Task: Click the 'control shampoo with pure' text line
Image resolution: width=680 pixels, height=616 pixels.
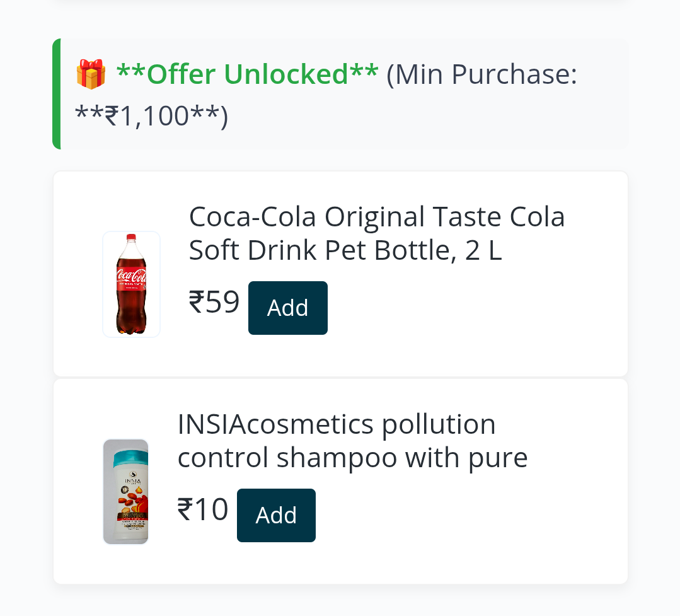Action: click(352, 458)
